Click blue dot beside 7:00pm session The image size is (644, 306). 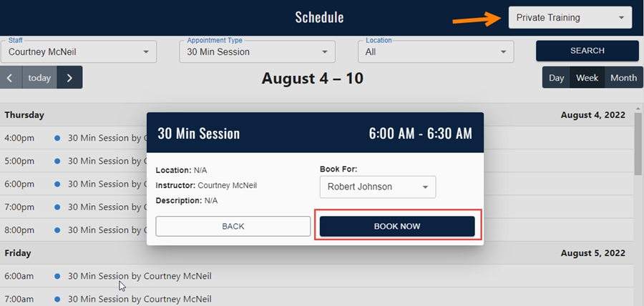click(x=57, y=207)
